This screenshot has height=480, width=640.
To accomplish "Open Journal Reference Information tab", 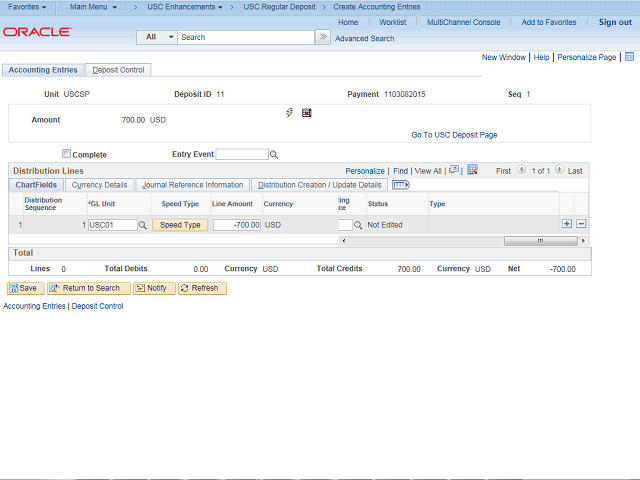I will pyautogui.click(x=192, y=185).
